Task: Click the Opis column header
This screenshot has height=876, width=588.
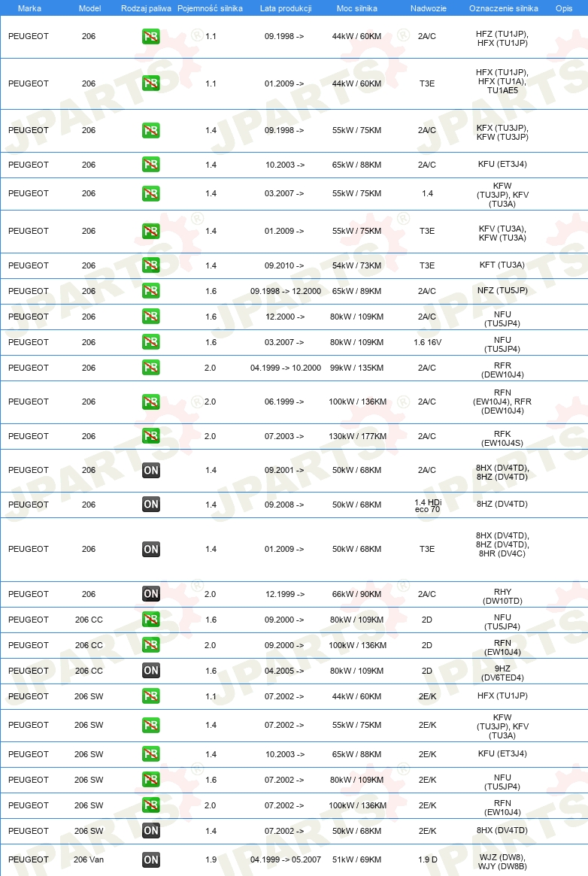Action: pos(564,8)
